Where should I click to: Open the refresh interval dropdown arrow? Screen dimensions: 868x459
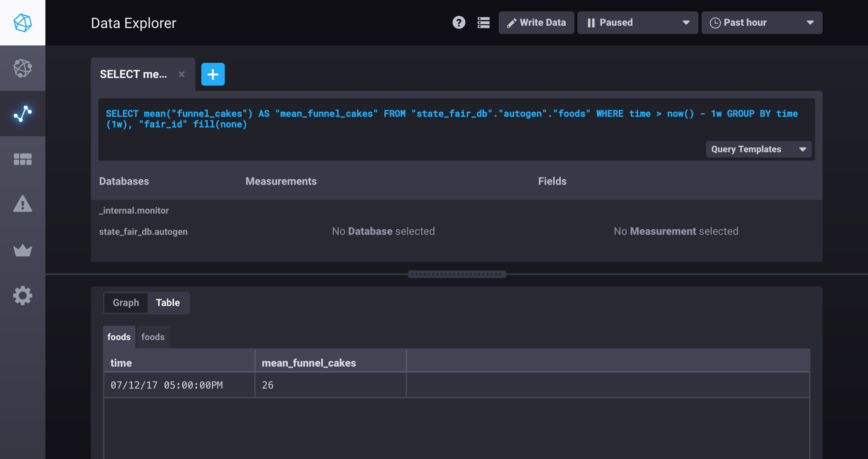click(687, 23)
